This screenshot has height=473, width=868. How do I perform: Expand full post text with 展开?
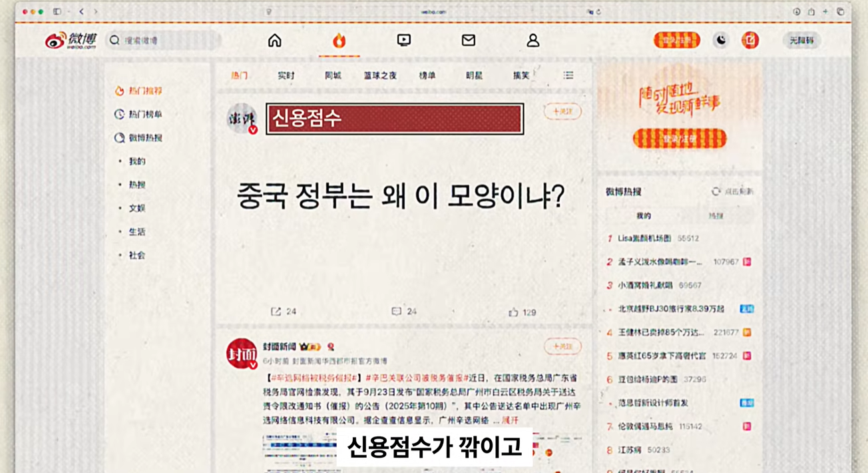(510, 420)
